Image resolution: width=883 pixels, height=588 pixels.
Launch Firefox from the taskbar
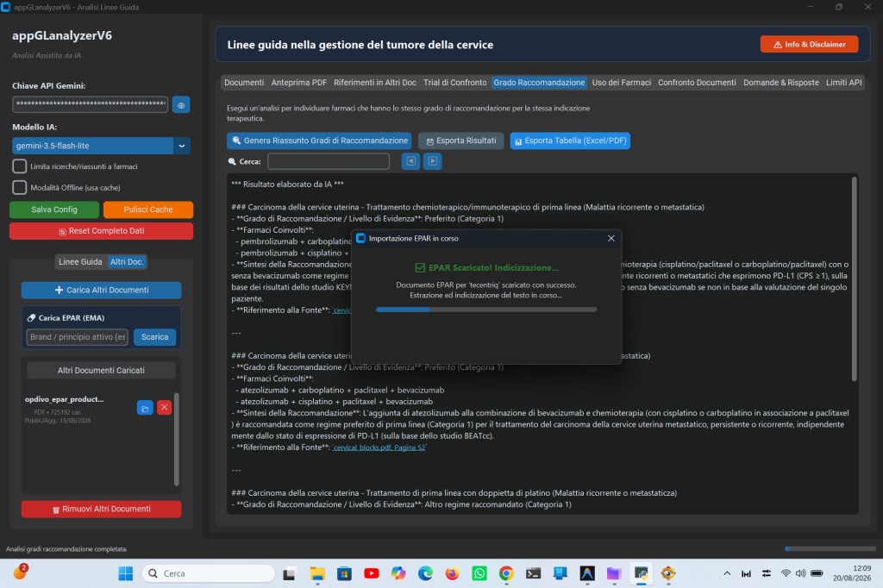coord(452,573)
